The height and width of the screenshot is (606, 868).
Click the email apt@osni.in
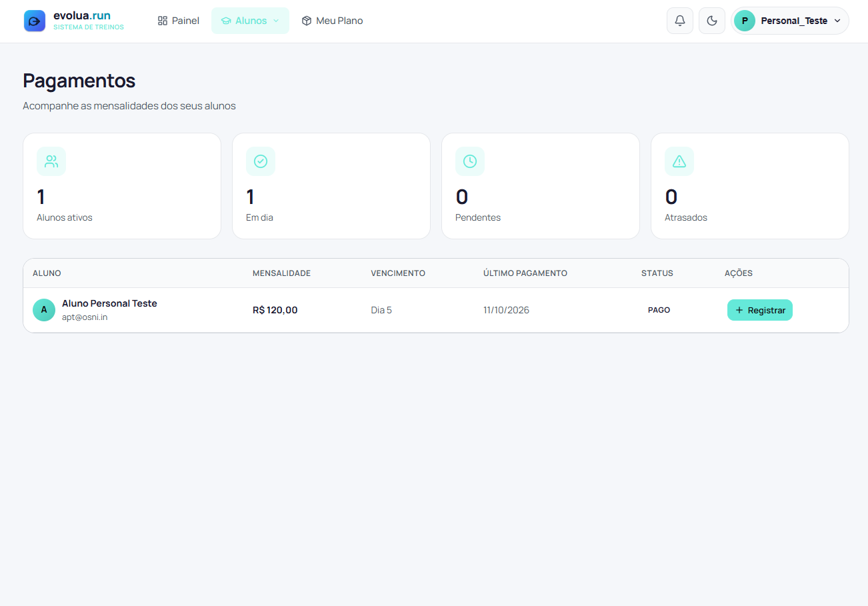(x=85, y=317)
